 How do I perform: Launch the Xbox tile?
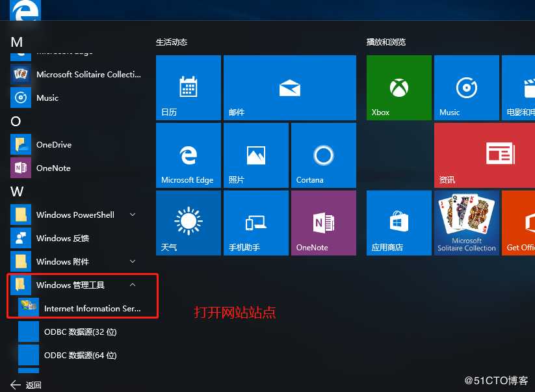pyautogui.click(x=399, y=88)
